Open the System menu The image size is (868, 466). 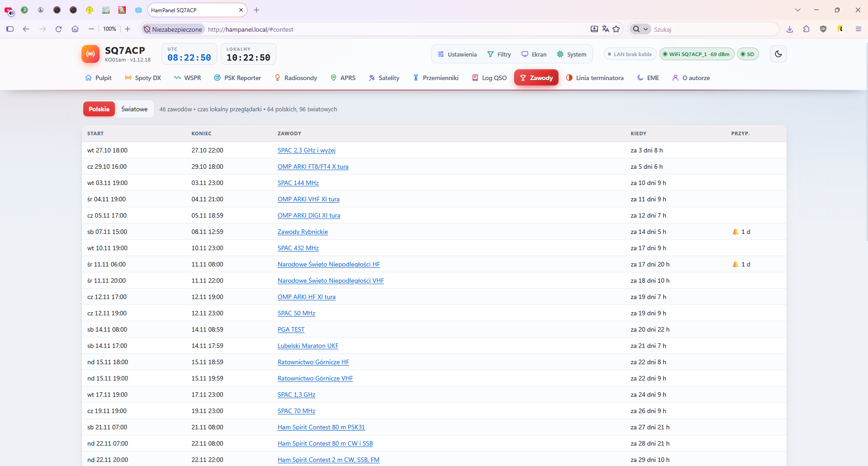[571, 54]
